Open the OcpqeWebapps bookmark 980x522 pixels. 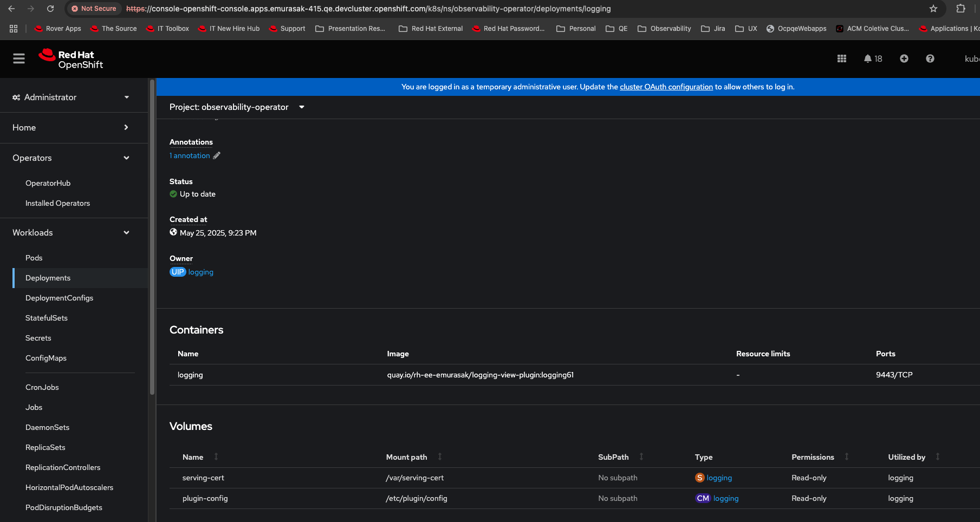point(796,29)
